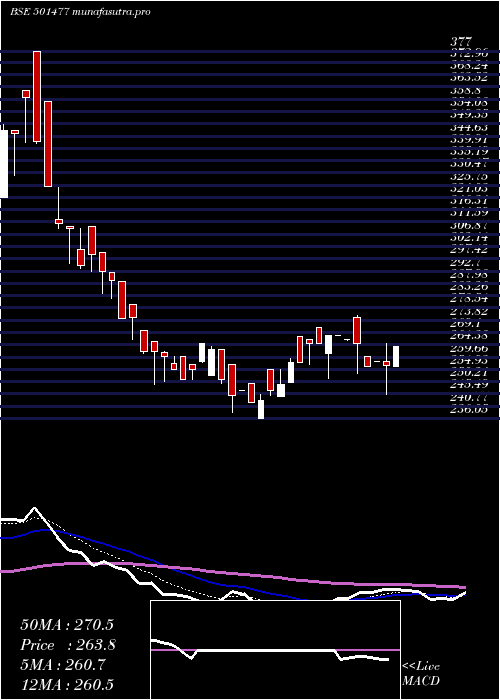Click the 'BSE 501477 munafasutra.pro' chart title
This screenshot has width=500, height=700.
(80, 12)
